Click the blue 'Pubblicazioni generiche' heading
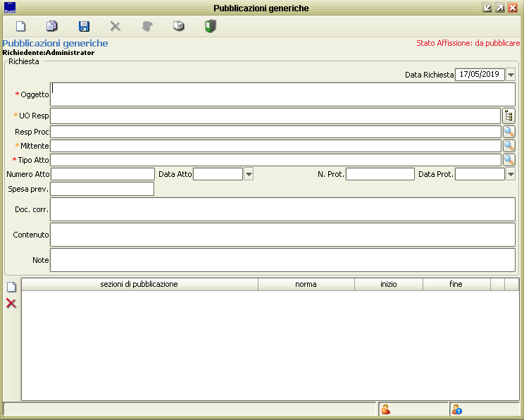 [x=55, y=44]
